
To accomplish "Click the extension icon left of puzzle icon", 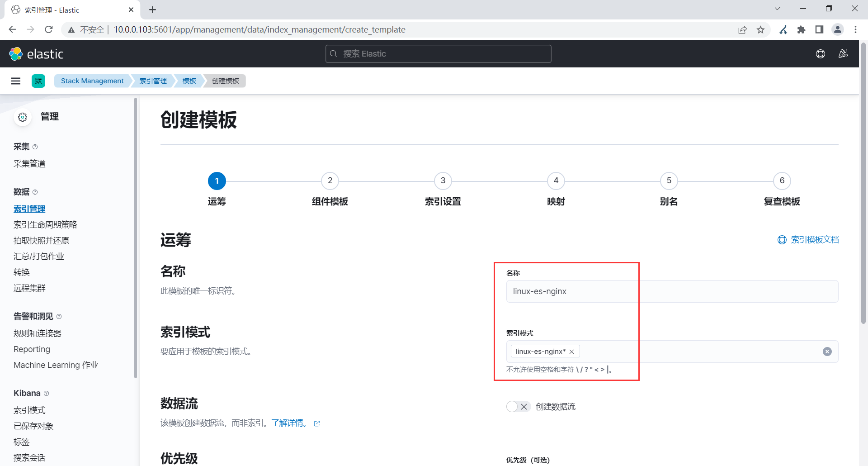I will [x=783, y=29].
